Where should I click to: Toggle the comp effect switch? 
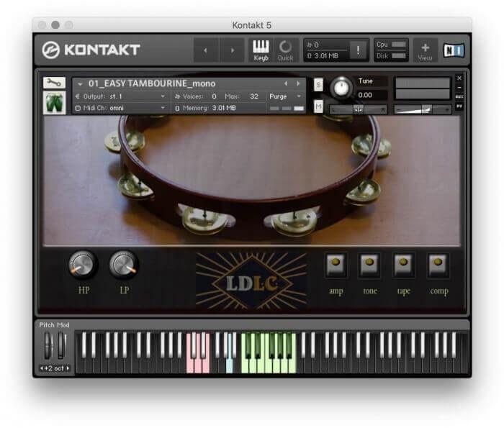[438, 265]
